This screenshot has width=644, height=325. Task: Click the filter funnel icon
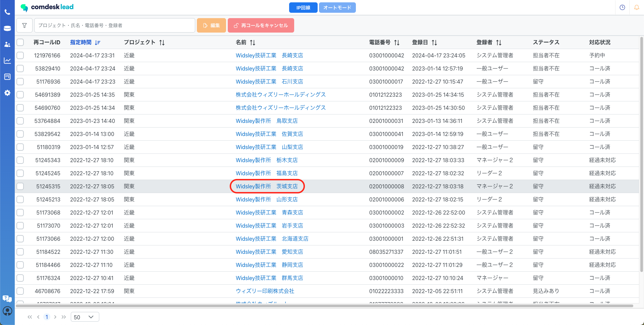pyautogui.click(x=24, y=26)
